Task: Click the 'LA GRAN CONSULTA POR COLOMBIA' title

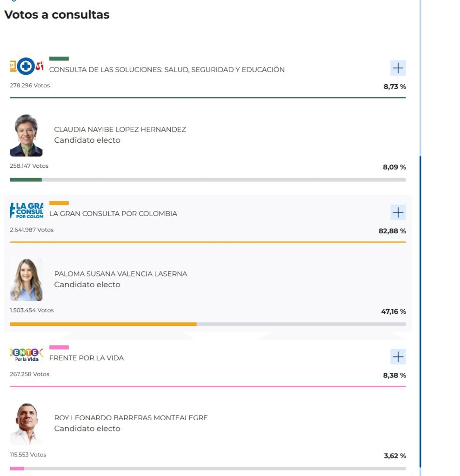Action: [x=113, y=214]
